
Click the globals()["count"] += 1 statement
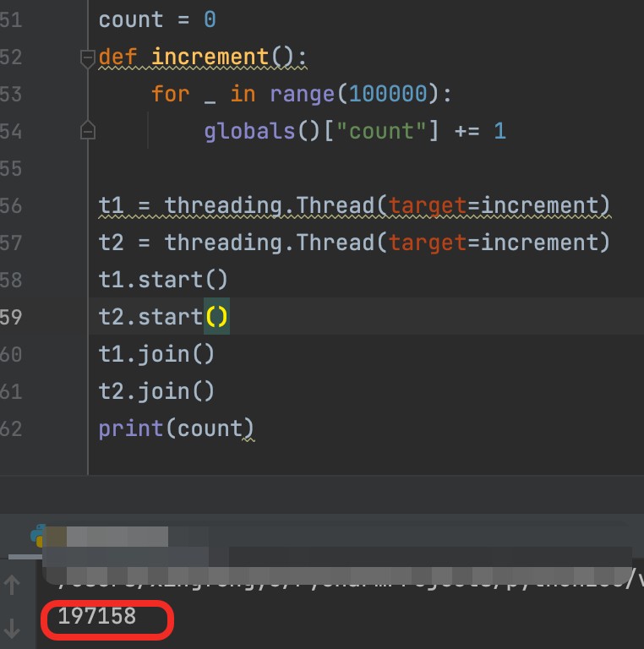pyautogui.click(x=355, y=131)
